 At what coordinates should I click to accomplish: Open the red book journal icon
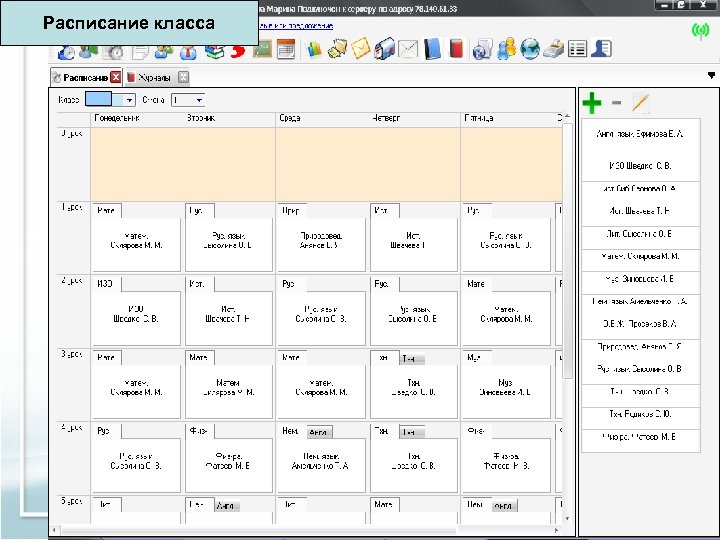click(456, 49)
